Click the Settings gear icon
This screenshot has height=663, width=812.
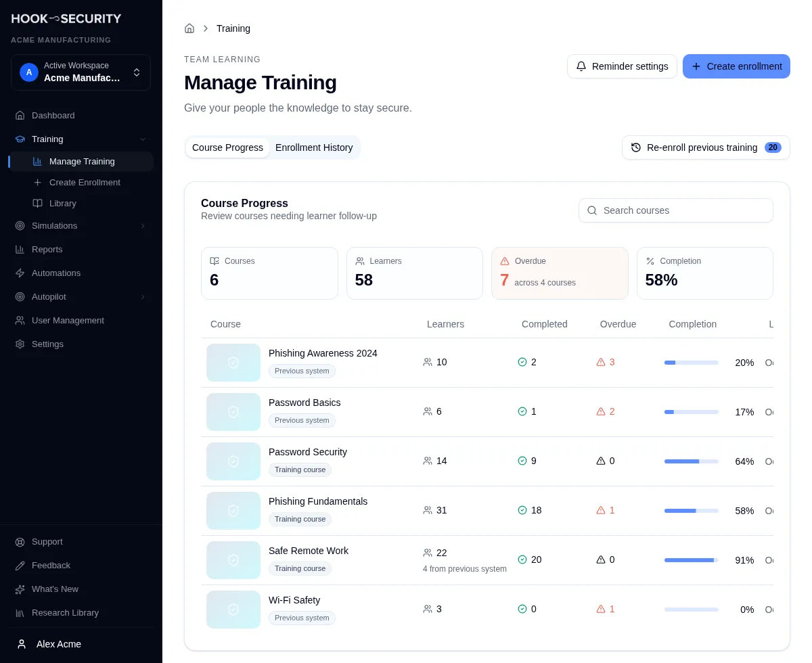(x=20, y=344)
